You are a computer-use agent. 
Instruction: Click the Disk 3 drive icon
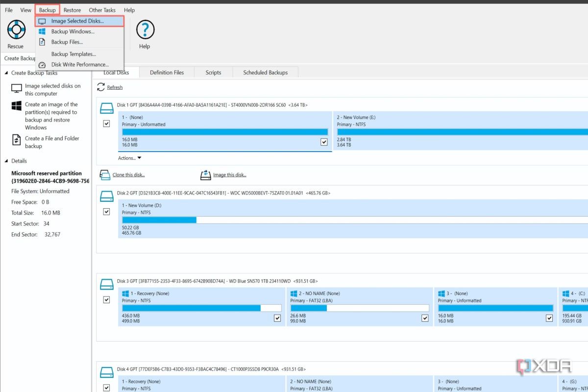point(106,284)
